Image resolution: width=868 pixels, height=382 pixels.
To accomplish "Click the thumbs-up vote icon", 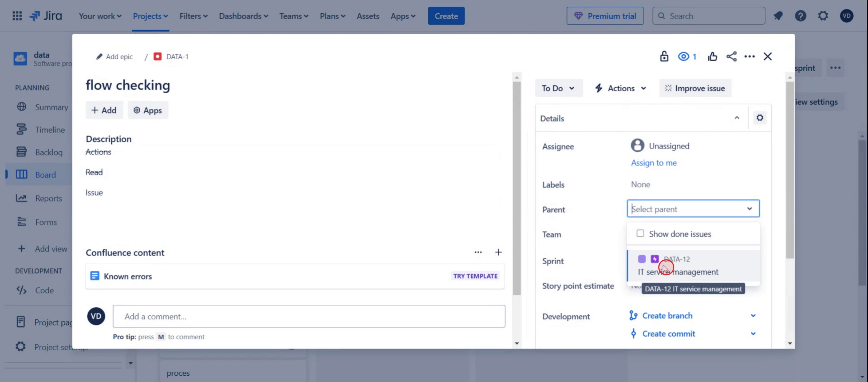I will [712, 57].
